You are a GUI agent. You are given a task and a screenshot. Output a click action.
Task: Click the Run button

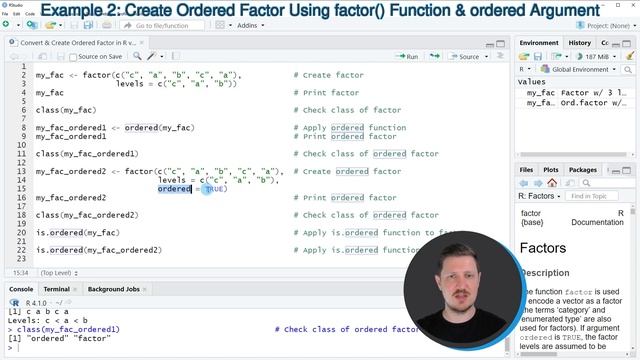pos(407,56)
